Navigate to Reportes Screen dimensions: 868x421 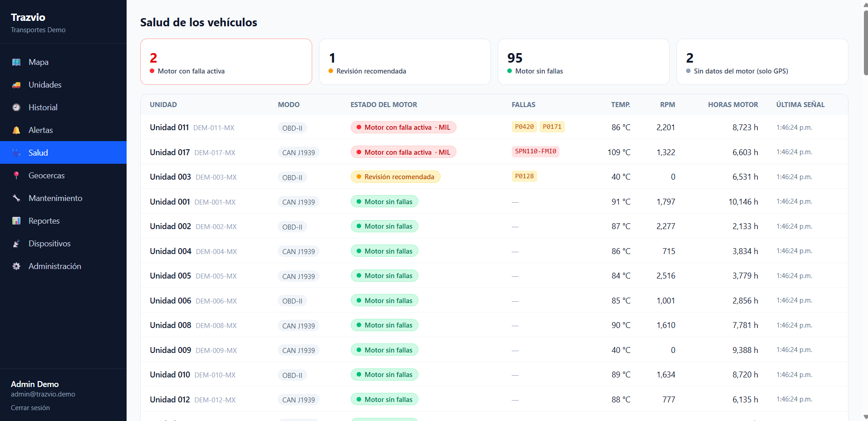pos(63,221)
